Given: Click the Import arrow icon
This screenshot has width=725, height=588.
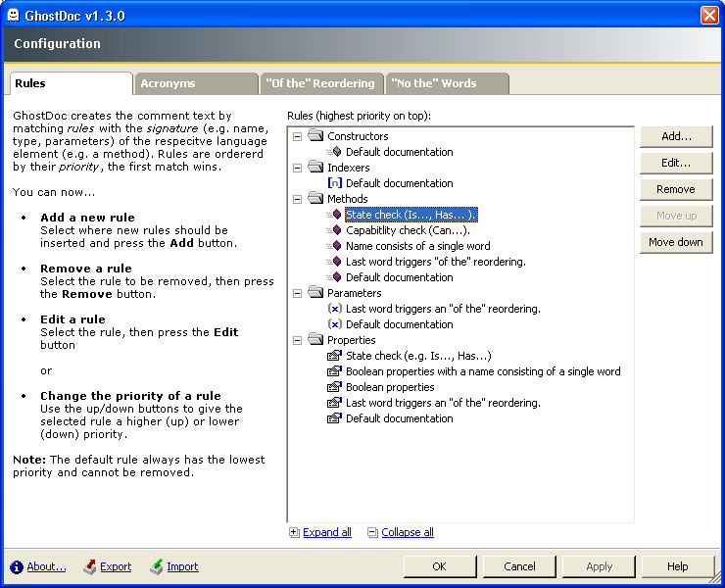Looking at the screenshot, I should (157, 566).
